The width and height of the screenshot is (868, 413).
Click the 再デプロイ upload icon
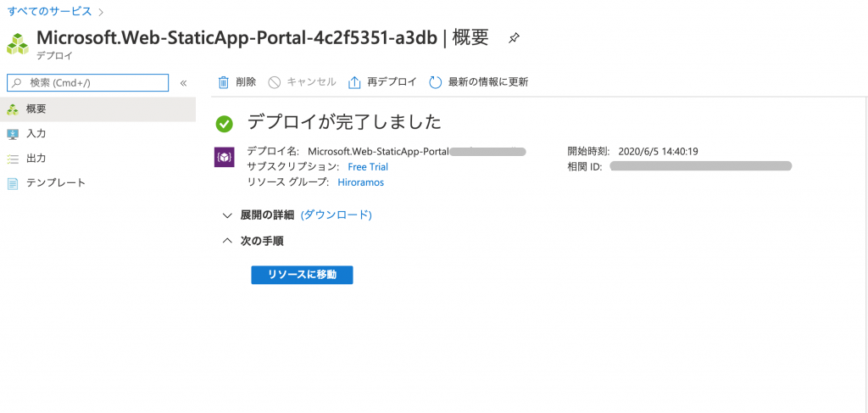pos(354,82)
